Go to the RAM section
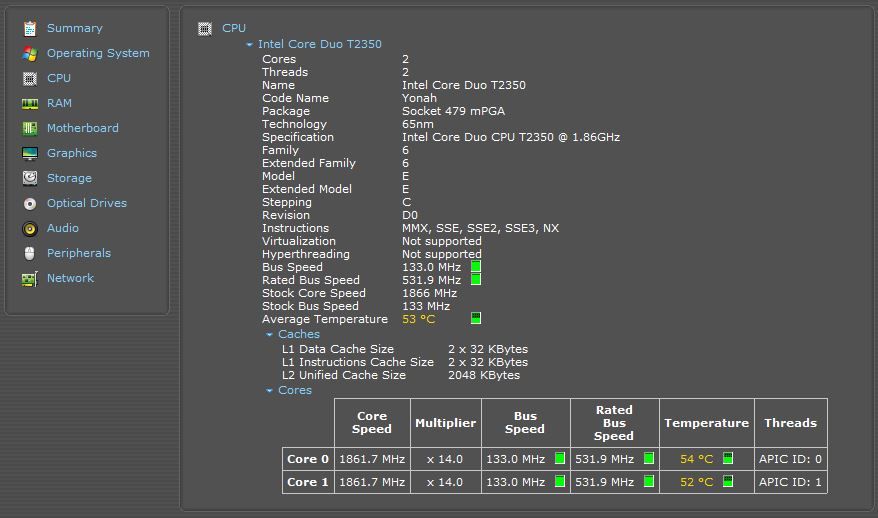878x518 pixels. coord(59,103)
